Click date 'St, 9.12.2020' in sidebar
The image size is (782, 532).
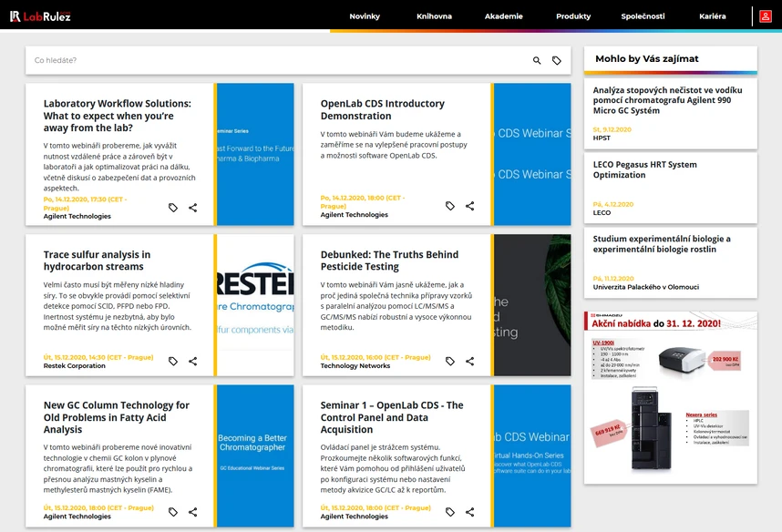pos(612,129)
